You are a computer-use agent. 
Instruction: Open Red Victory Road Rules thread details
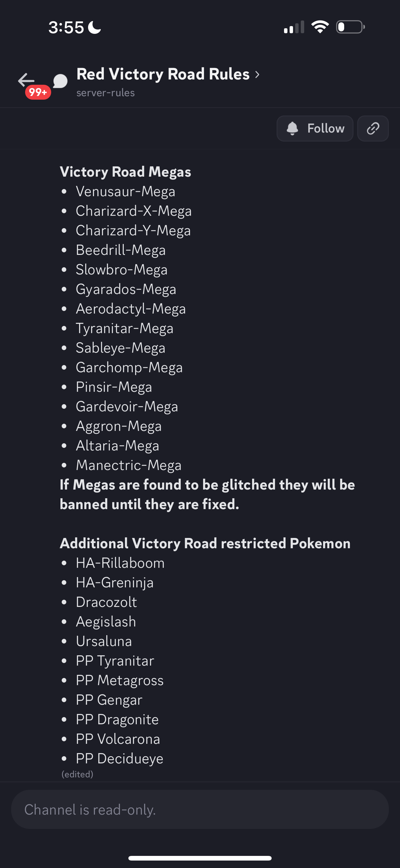coord(163,74)
